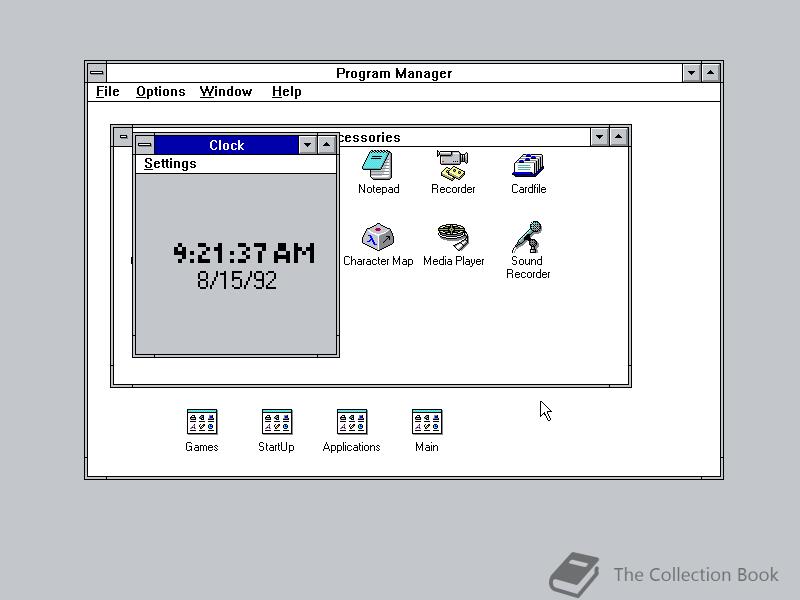Click the Clock title bar

[x=226, y=145]
